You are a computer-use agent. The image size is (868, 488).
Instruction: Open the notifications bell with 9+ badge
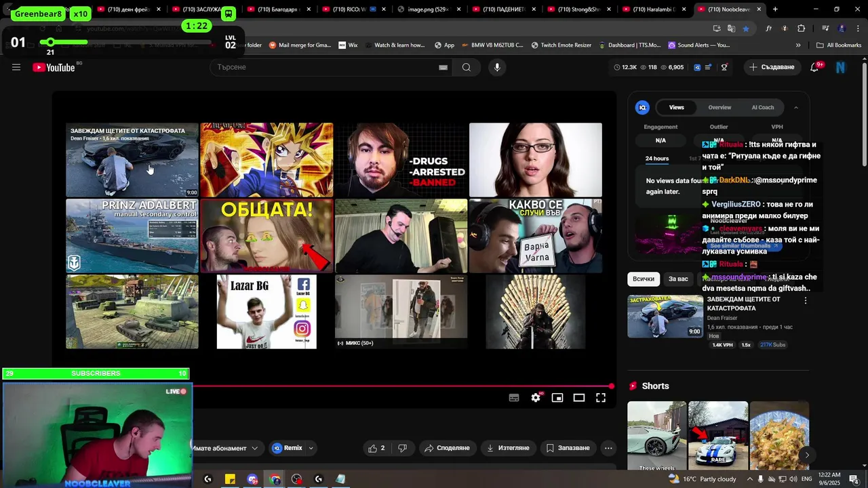(815, 67)
